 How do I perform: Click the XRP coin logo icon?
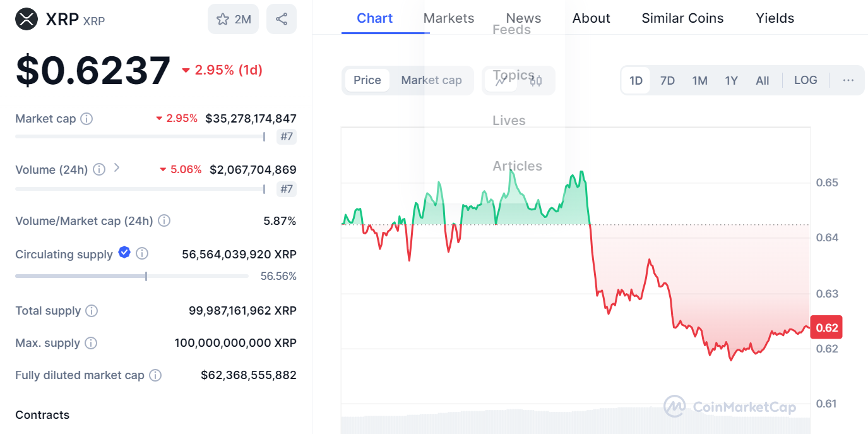click(x=27, y=19)
